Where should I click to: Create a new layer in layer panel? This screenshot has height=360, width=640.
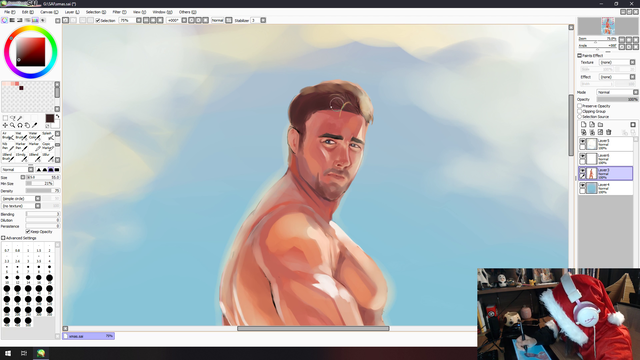pos(583,124)
